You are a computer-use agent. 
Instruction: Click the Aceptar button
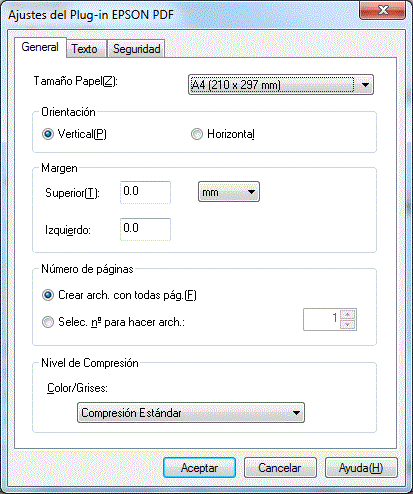click(199, 468)
